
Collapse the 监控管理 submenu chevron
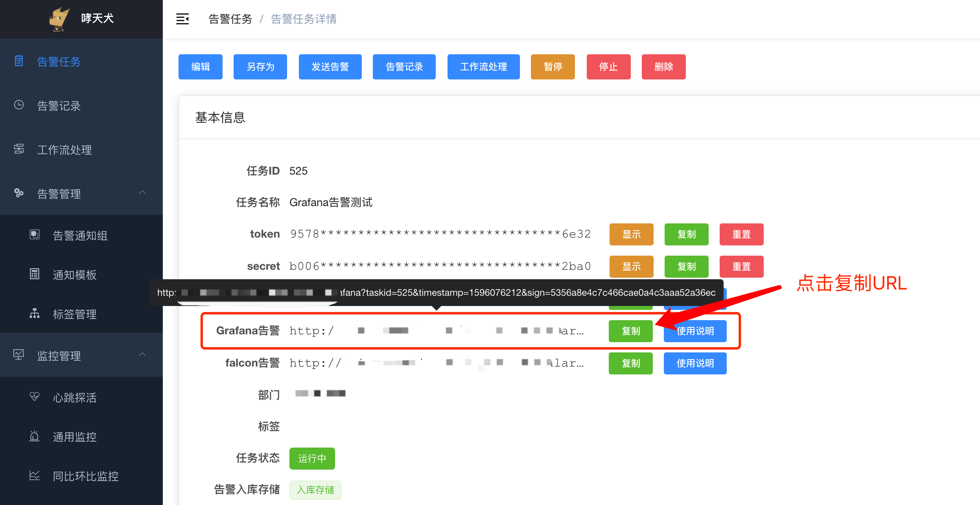coord(142,355)
